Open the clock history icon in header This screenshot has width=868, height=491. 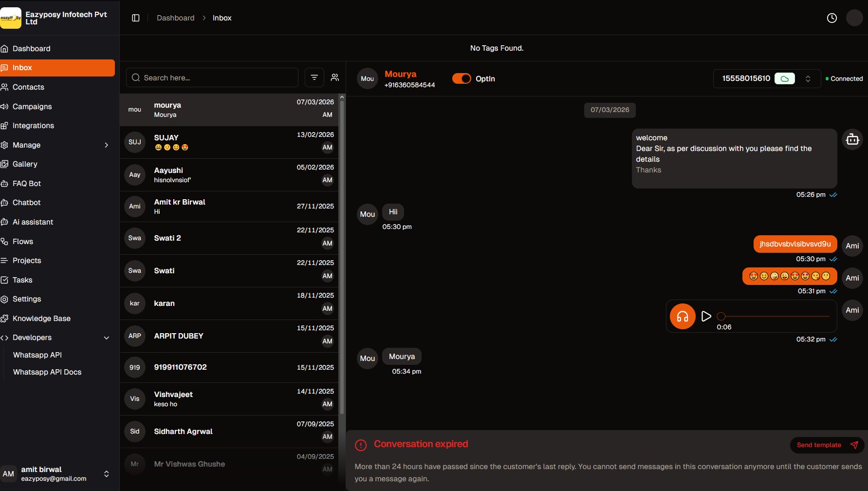click(x=832, y=18)
